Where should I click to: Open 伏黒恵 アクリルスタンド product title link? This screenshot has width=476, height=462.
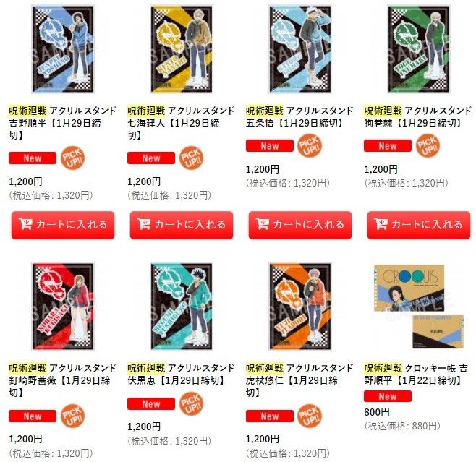181,374
